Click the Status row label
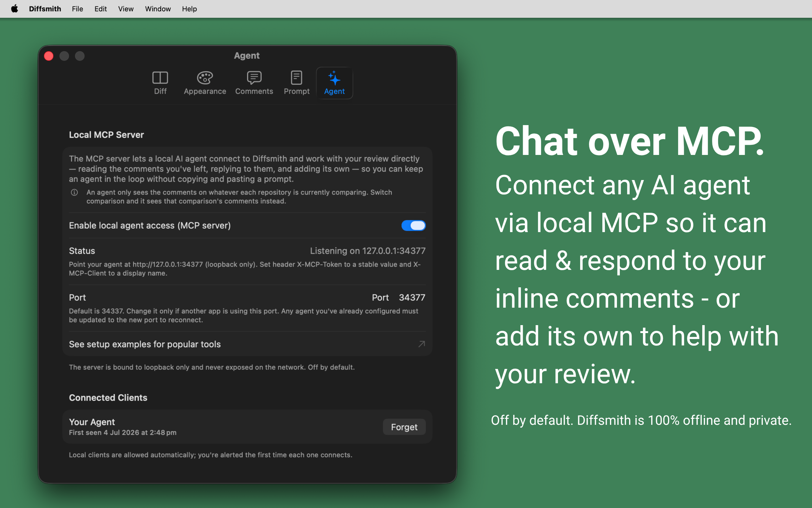The image size is (812, 508). click(x=82, y=251)
